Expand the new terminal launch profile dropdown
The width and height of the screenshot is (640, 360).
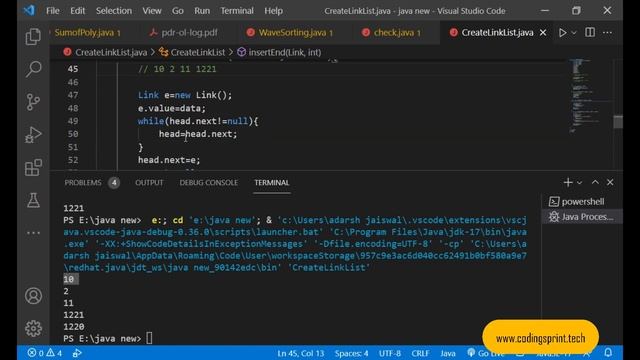579,182
